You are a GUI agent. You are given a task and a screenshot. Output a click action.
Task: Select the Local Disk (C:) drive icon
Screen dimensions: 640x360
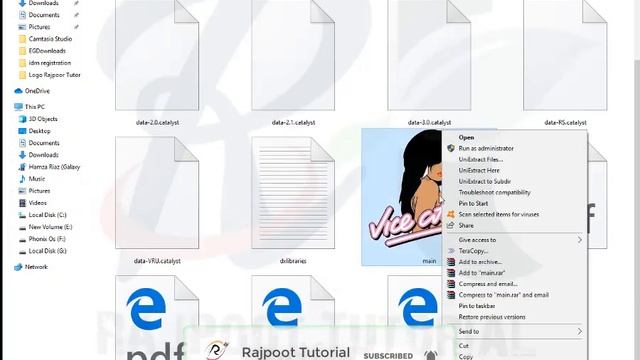[22, 215]
